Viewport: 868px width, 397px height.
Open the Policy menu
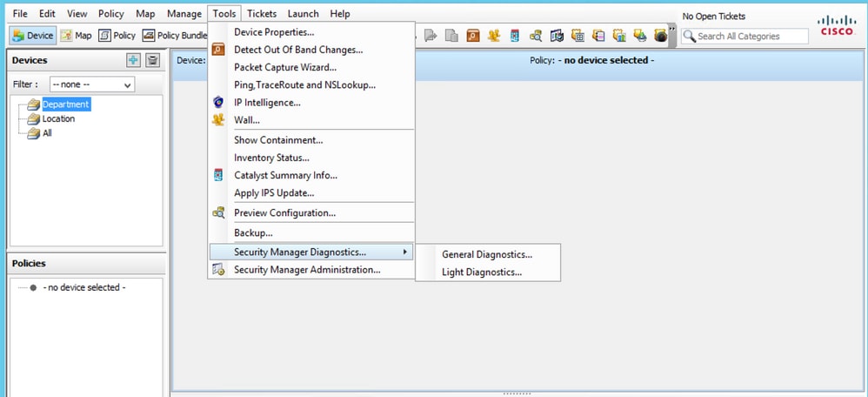[x=111, y=14]
